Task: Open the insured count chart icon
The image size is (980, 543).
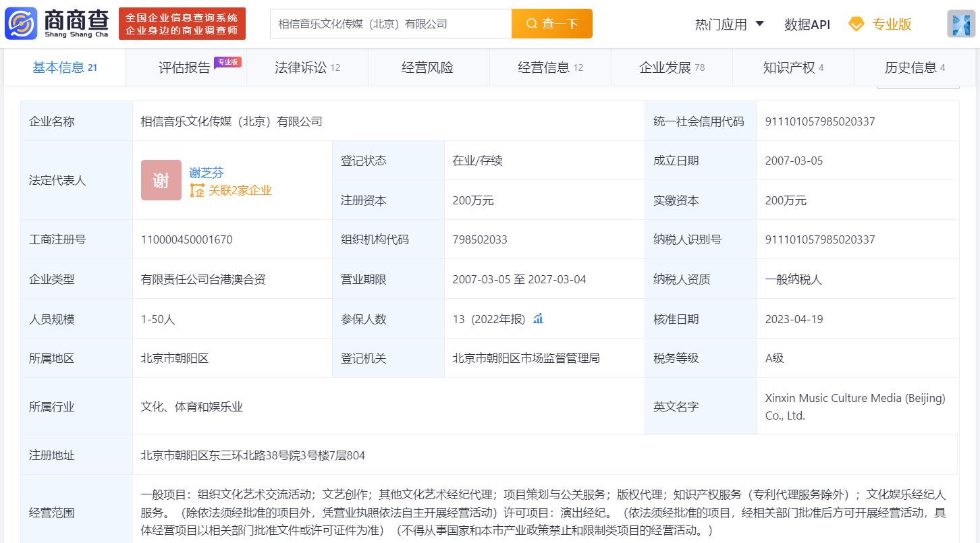Action: [538, 318]
